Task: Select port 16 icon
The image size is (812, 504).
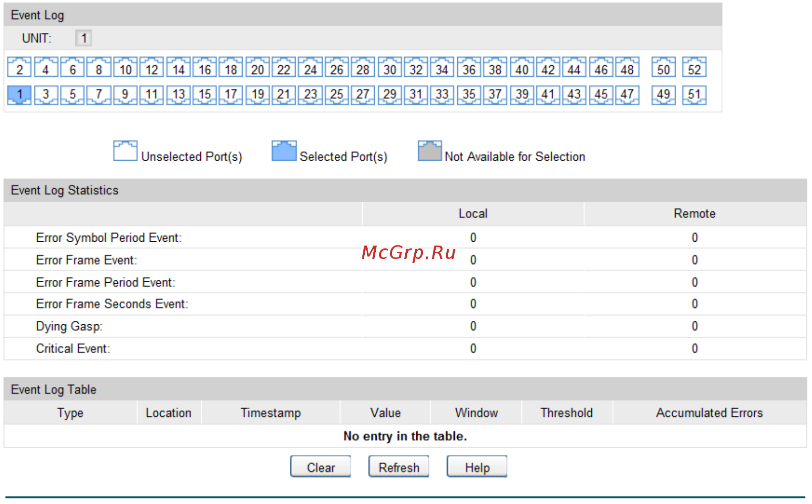Action: click(205, 67)
